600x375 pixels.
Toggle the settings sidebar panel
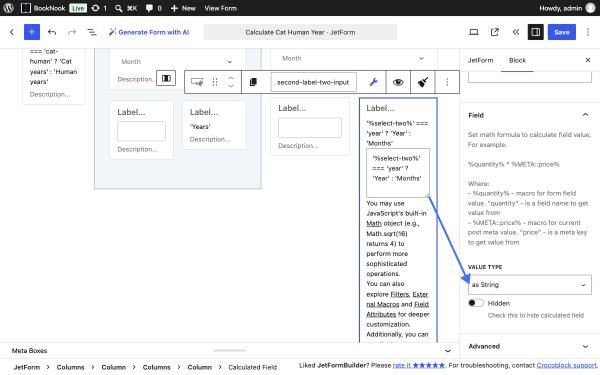tap(536, 32)
